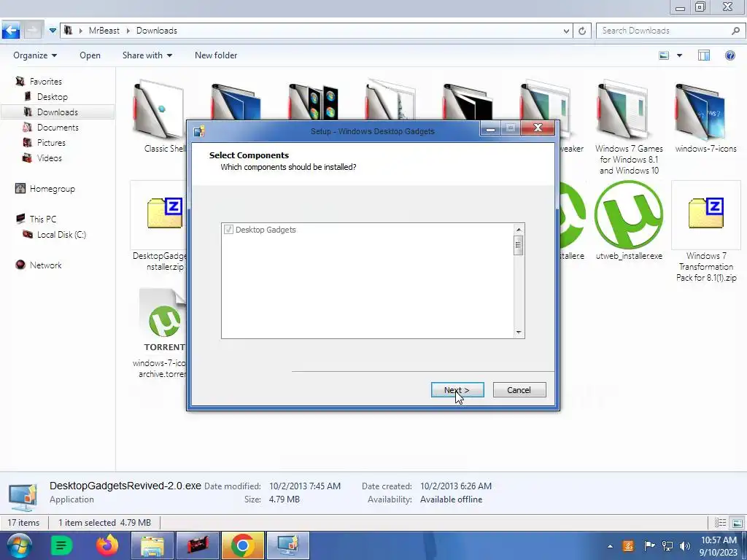The width and height of the screenshot is (747, 560).
Task: Switch to large icons view in status bar
Action: click(x=737, y=523)
